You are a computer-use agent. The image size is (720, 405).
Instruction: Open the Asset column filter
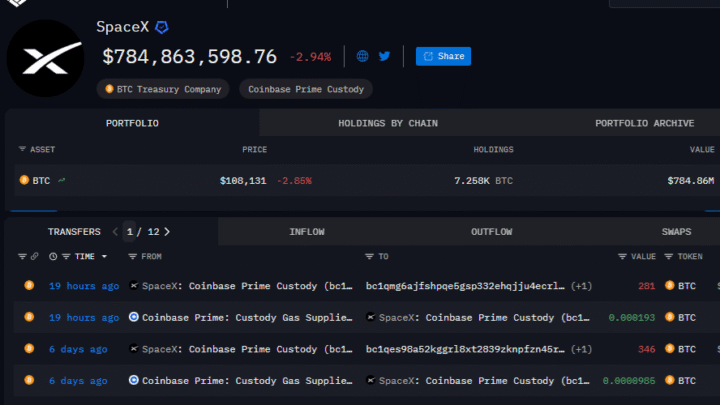22,149
